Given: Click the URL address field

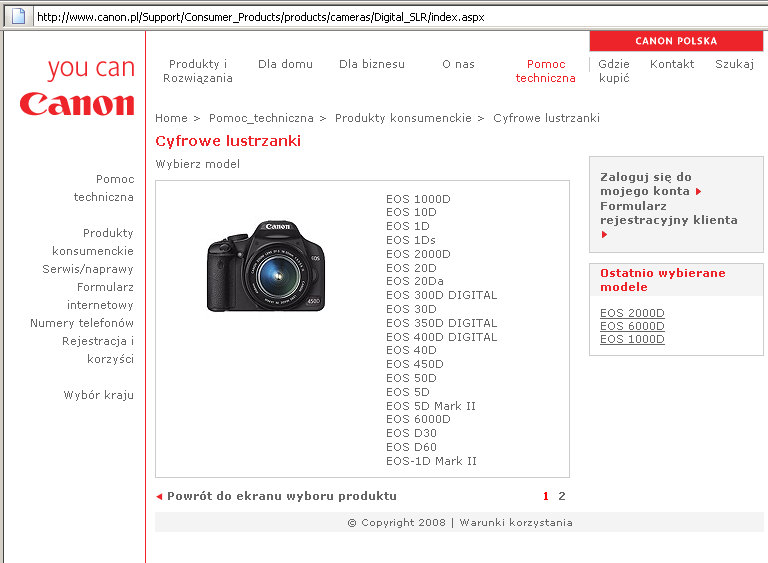Looking at the screenshot, I should pos(399,17).
